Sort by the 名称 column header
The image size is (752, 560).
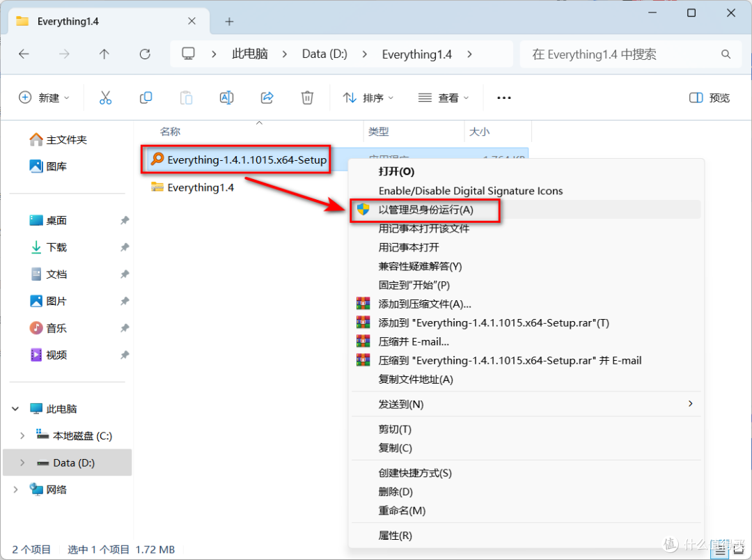pyautogui.click(x=170, y=132)
